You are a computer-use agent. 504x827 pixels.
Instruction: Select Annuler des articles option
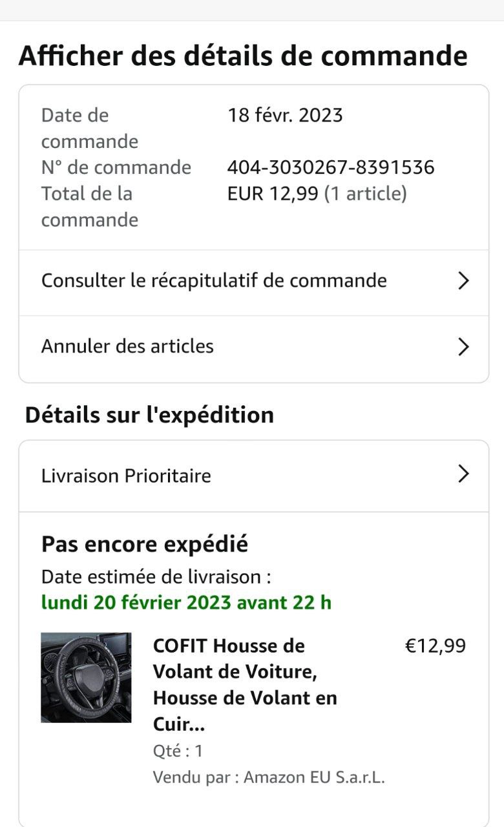pos(127,346)
